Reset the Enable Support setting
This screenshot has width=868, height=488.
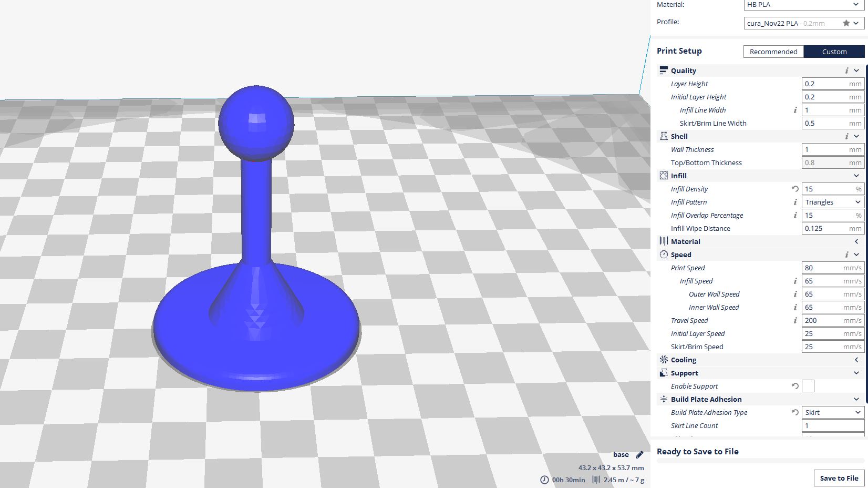[x=795, y=386]
